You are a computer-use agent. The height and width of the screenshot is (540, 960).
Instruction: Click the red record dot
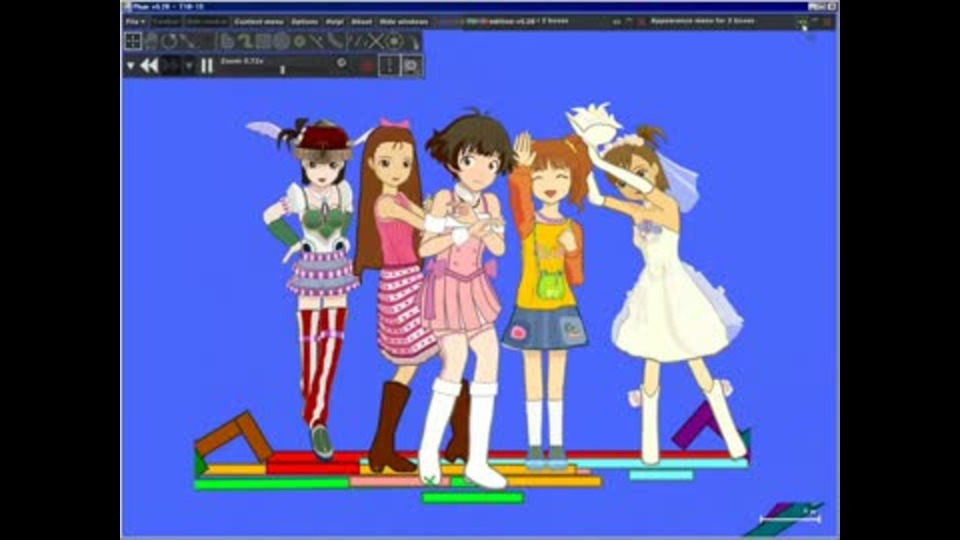point(366,66)
